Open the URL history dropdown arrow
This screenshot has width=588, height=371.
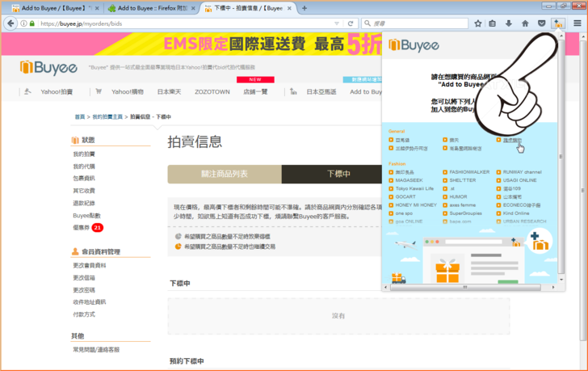(335, 23)
